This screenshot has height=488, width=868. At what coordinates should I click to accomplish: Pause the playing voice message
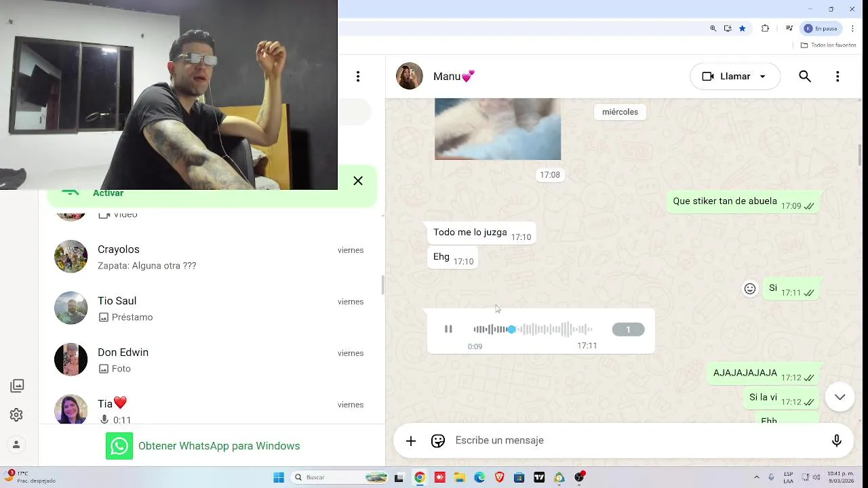coord(448,329)
